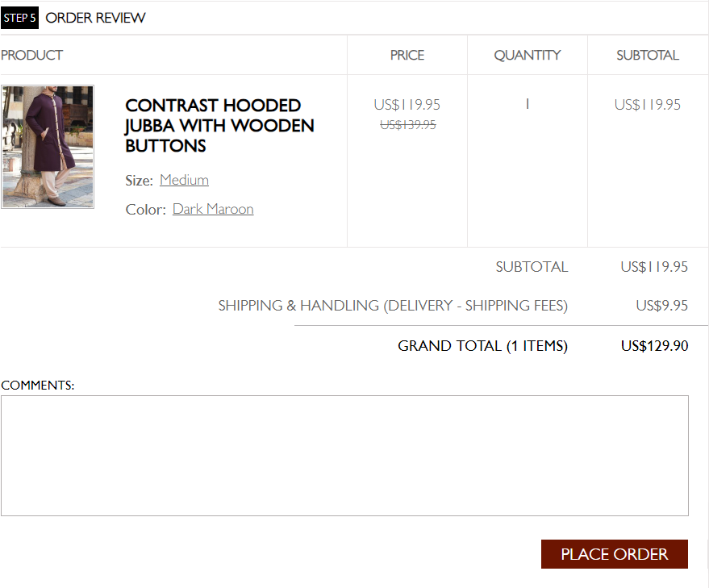Viewport: 709px width, 588px height.
Task: Click the COMMENTS label
Action: coord(37,385)
